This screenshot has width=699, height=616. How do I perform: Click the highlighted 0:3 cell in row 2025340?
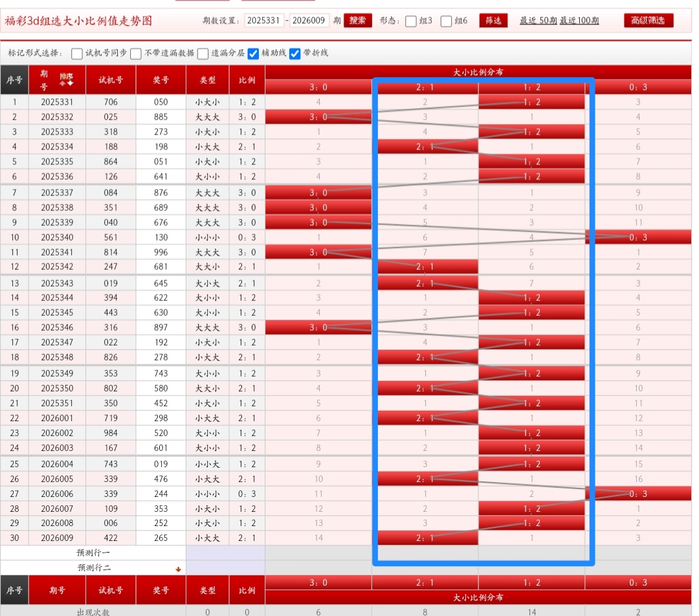click(638, 237)
